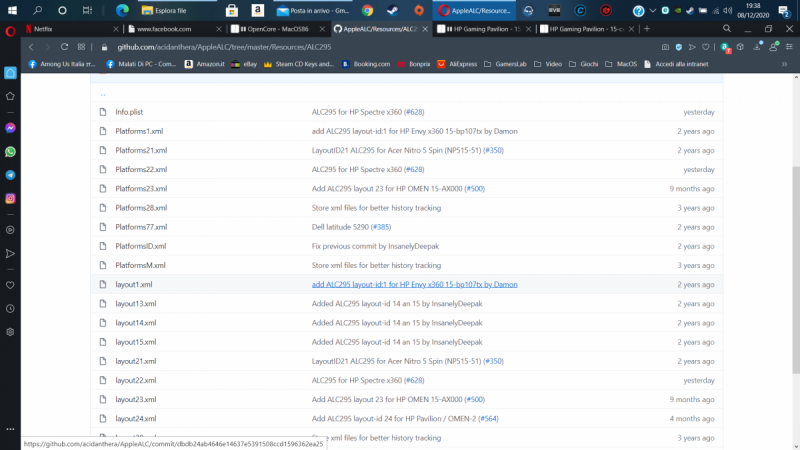
Task: Open the Steam CD Keys bookmark
Action: click(x=298, y=64)
